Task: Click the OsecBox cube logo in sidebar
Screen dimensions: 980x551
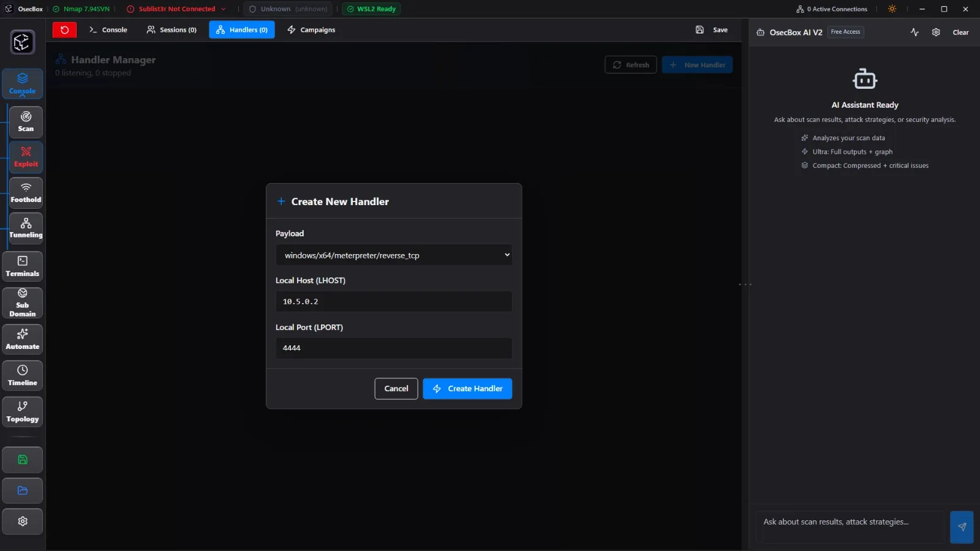Action: pyautogui.click(x=22, y=42)
